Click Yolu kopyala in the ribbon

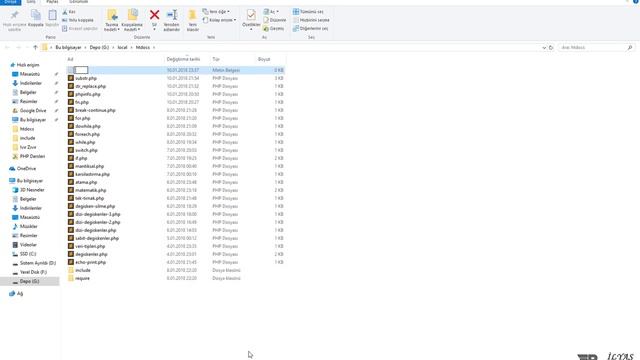[78, 20]
